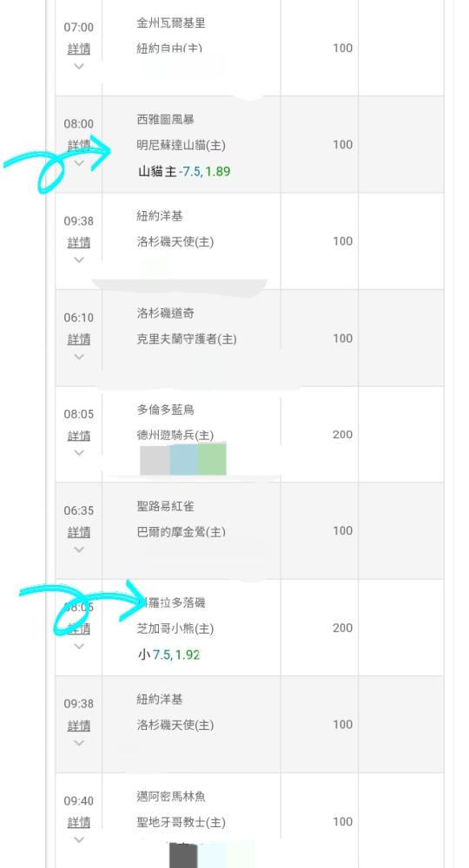This screenshot has width=469, height=868.
Task: Click the green swatch under 德州遊騎兵
Action: 212,459
